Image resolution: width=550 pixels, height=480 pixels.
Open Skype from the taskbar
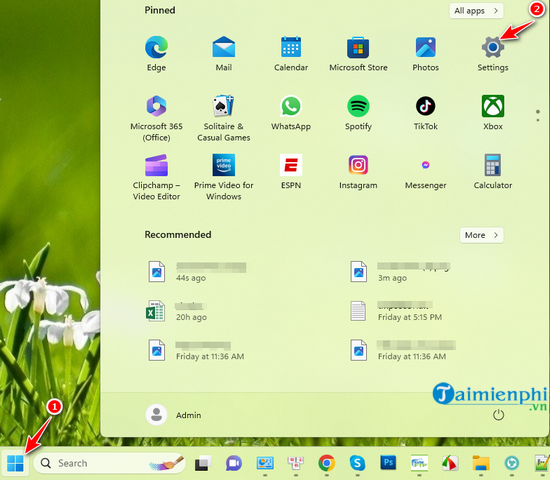(357, 463)
